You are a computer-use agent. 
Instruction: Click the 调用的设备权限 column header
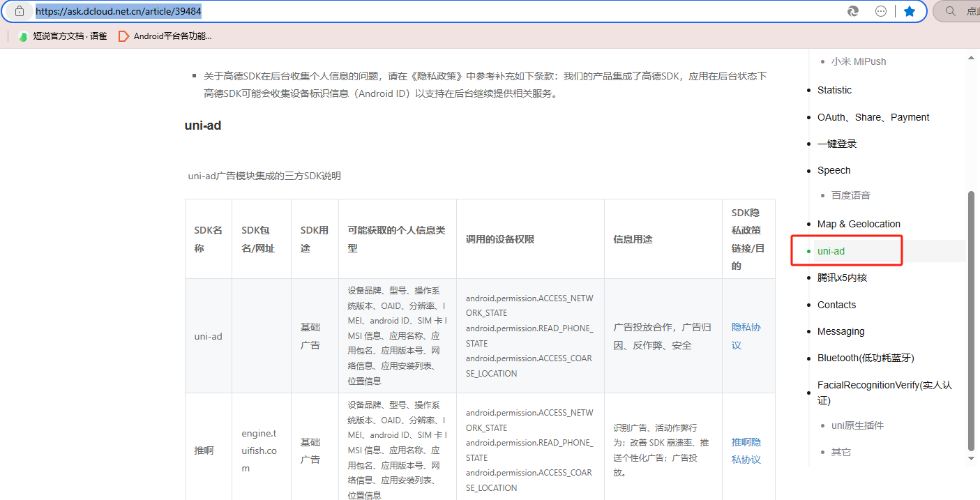coord(530,239)
